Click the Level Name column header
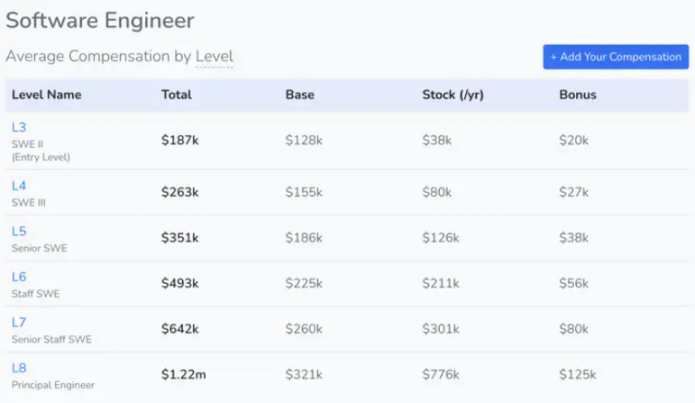The height and width of the screenshot is (403, 695). (x=47, y=94)
